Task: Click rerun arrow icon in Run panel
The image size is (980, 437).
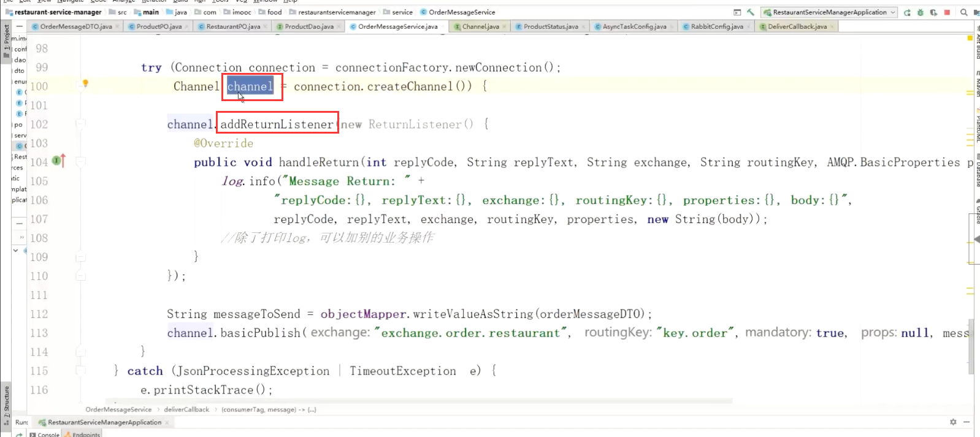Action: tap(19, 435)
